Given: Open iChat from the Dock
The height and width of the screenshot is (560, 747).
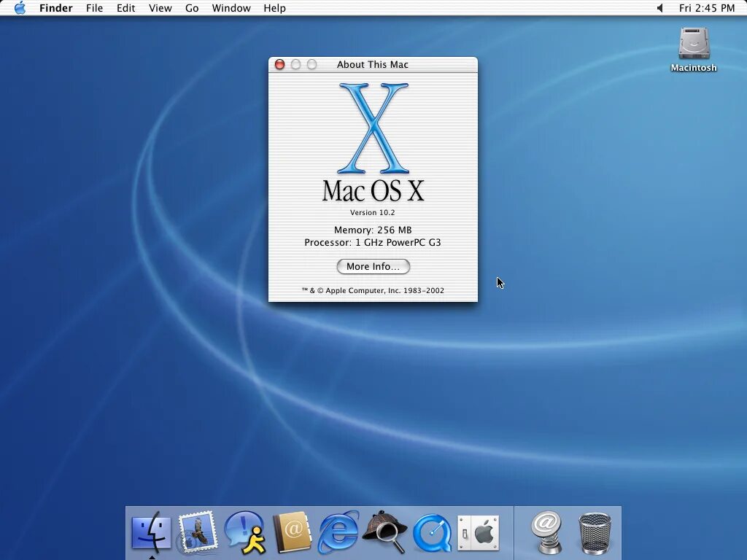Looking at the screenshot, I should pyautogui.click(x=245, y=532).
